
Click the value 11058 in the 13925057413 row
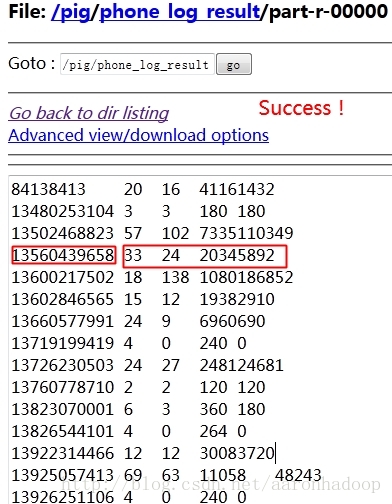tap(223, 475)
